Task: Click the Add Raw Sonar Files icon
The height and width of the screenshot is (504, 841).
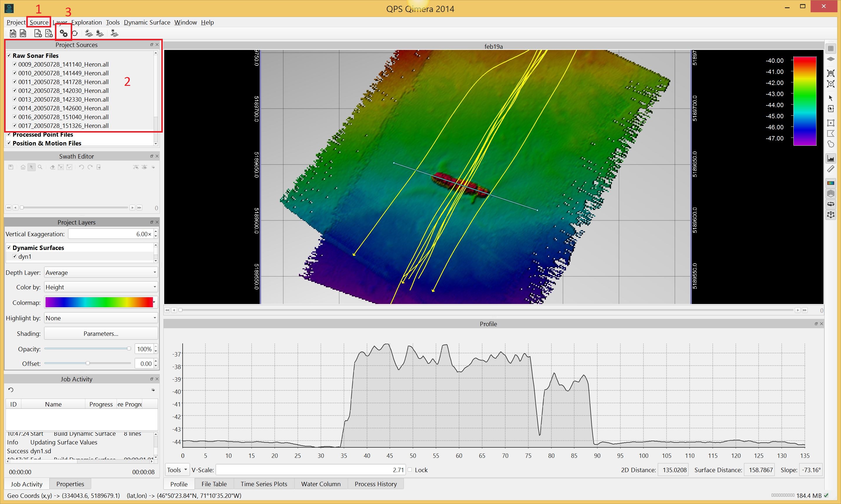Action: [38, 33]
